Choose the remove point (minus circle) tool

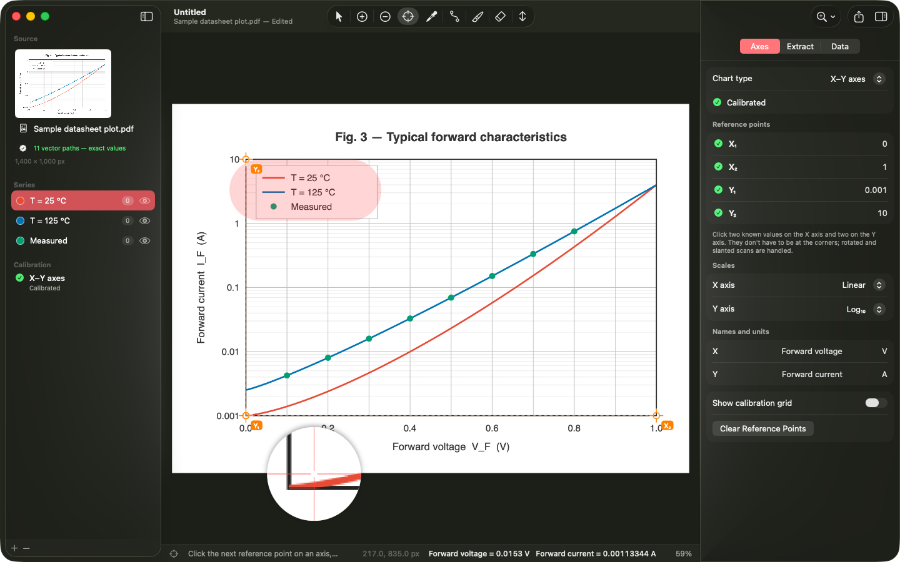pos(385,17)
